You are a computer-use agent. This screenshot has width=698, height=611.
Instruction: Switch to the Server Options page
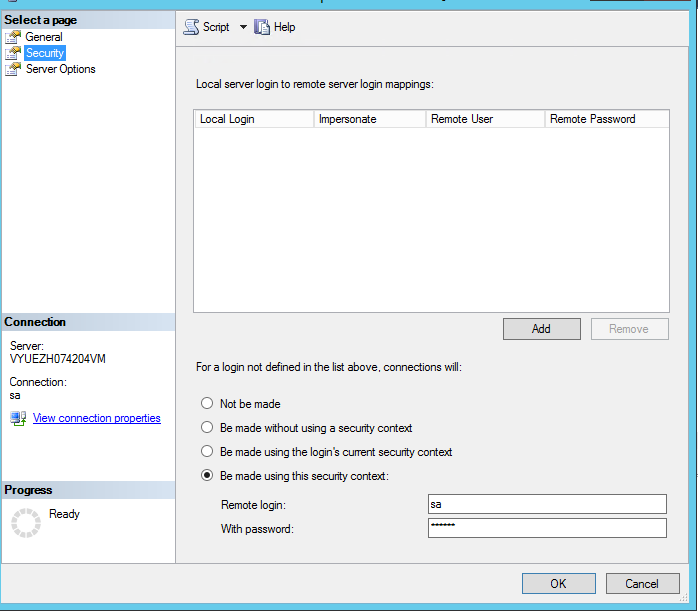click(x=61, y=69)
